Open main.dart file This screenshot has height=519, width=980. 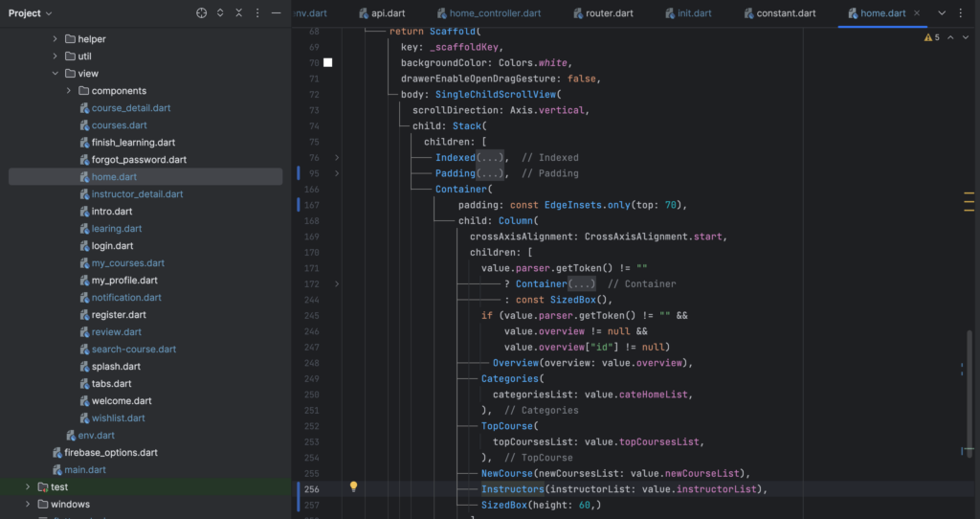pyautogui.click(x=84, y=469)
